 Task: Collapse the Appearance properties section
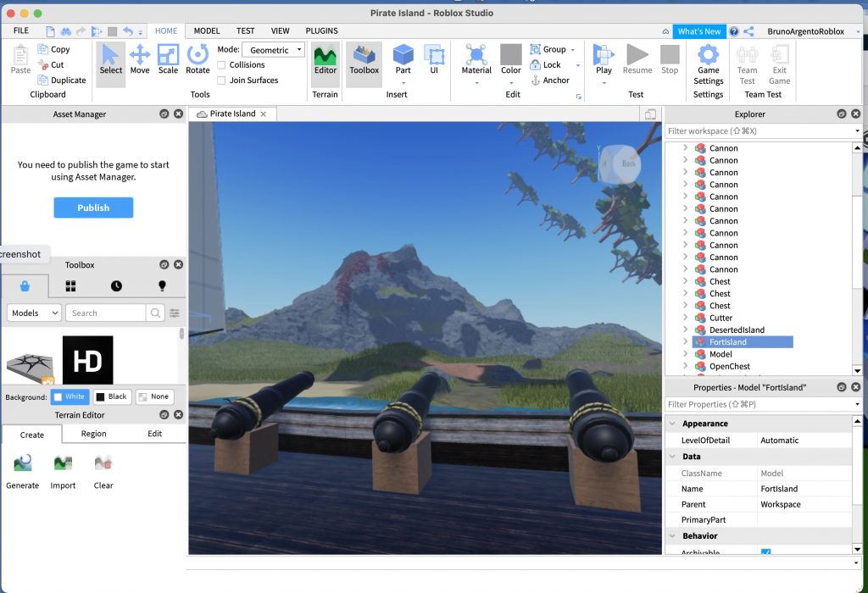pyautogui.click(x=672, y=424)
